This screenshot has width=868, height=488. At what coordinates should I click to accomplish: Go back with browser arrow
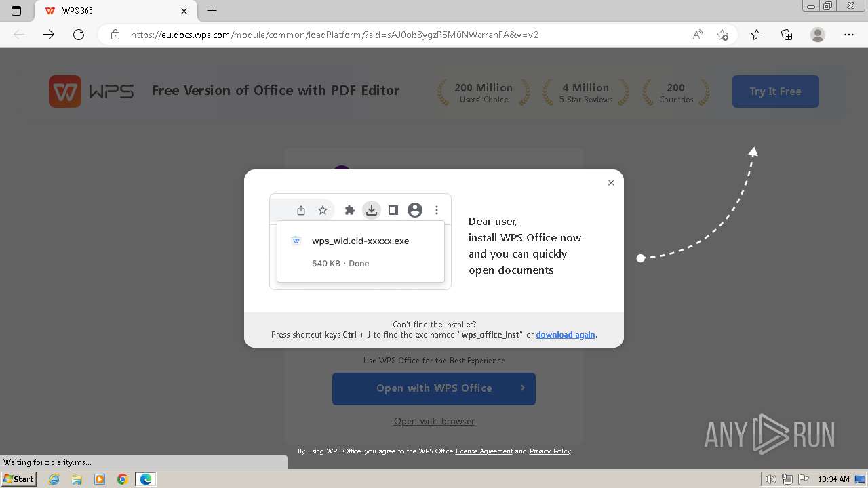(x=19, y=35)
